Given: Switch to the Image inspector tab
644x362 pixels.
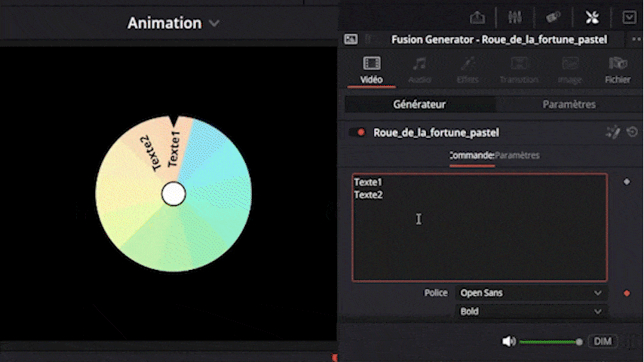Looking at the screenshot, I should [569, 70].
